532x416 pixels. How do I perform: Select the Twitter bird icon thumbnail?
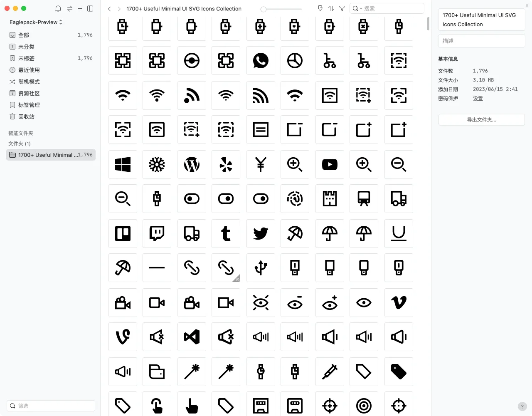point(261,234)
